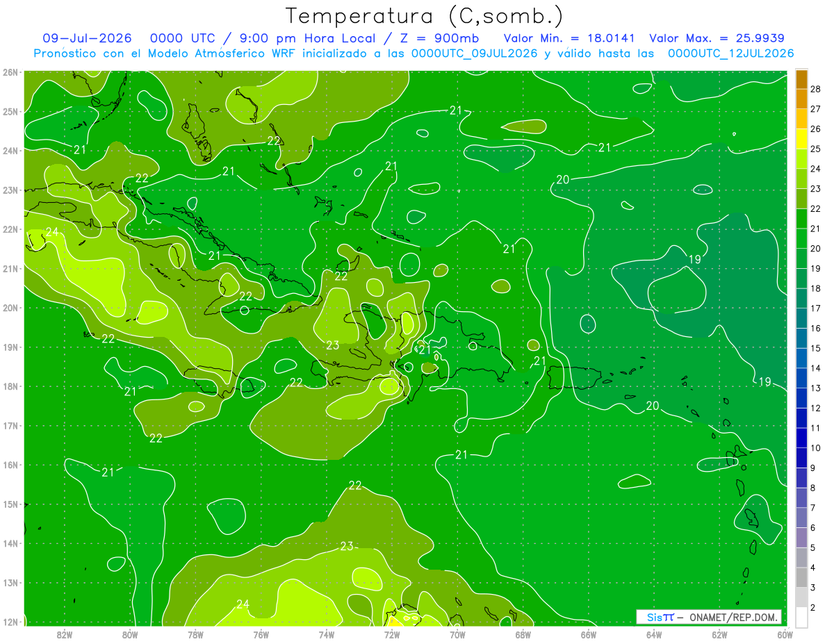Click the '74W' longitude axis label
The image size is (834, 644).
click(326, 634)
